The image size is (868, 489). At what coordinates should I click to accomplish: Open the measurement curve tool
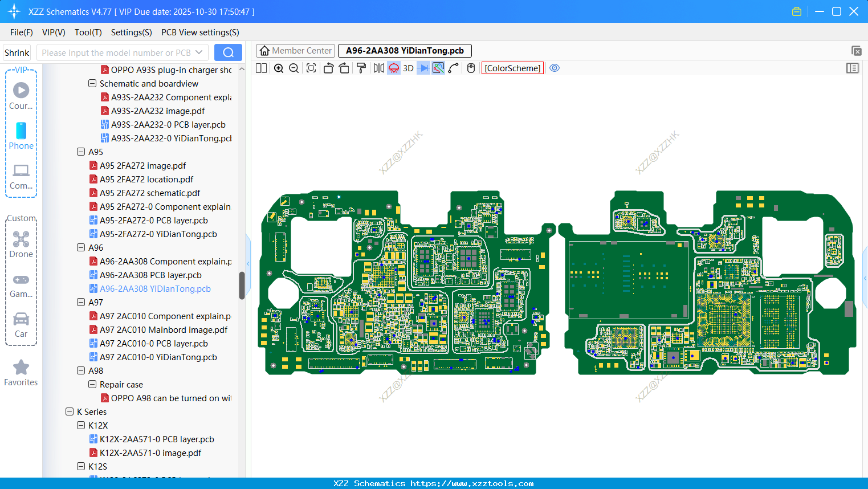(453, 68)
